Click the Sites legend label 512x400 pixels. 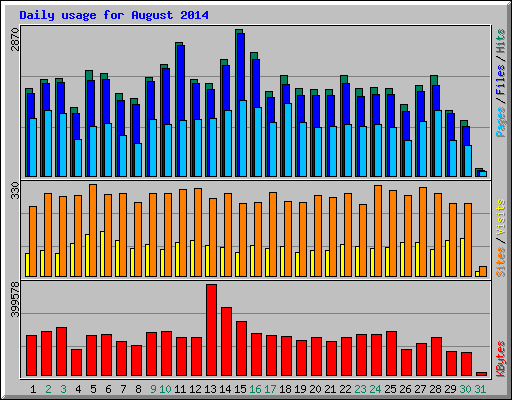pos(501,262)
